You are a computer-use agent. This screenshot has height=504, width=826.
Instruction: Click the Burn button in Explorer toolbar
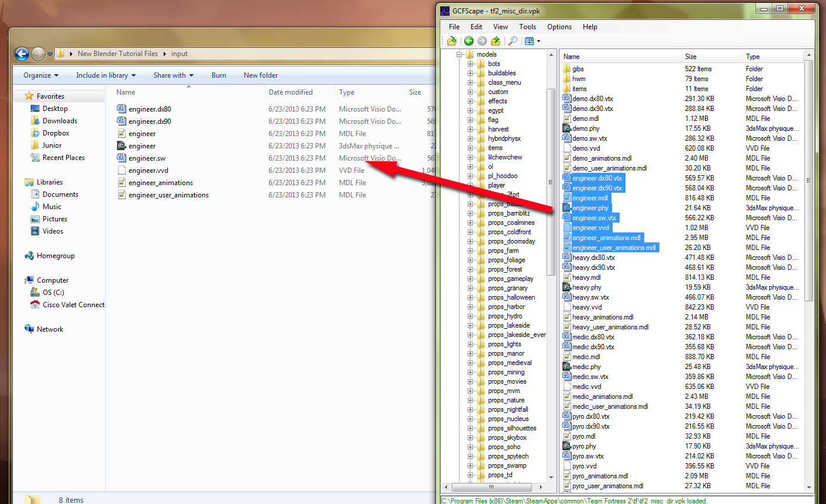[x=219, y=75]
